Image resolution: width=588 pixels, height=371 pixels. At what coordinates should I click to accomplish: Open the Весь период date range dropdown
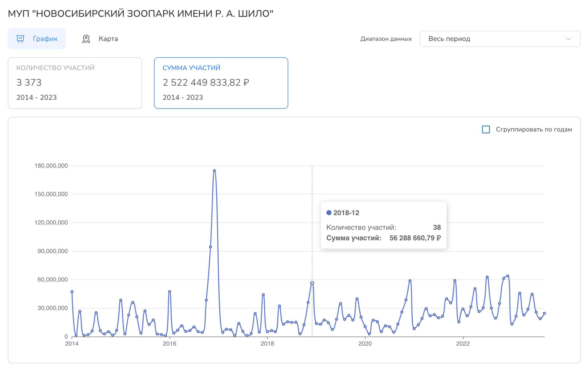click(x=500, y=39)
